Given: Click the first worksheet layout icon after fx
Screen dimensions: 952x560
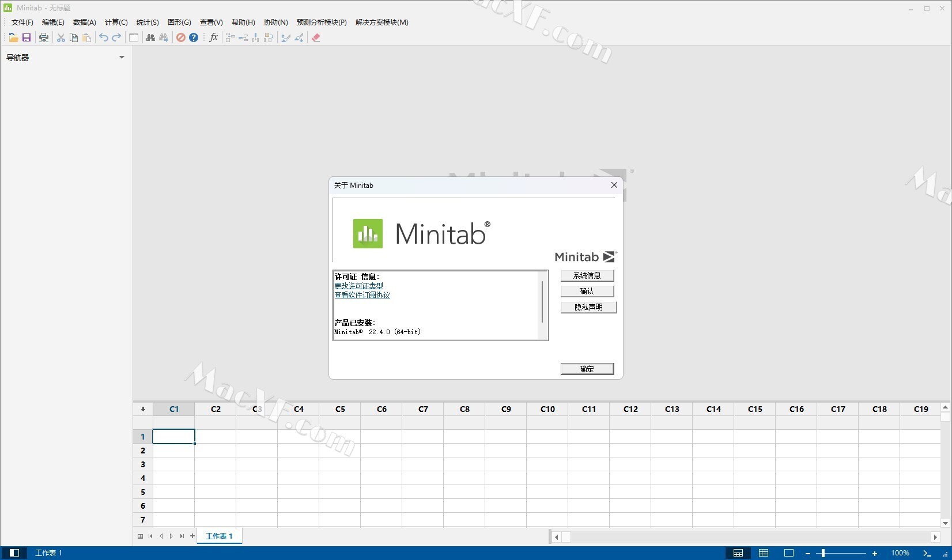Looking at the screenshot, I should pyautogui.click(x=230, y=37).
